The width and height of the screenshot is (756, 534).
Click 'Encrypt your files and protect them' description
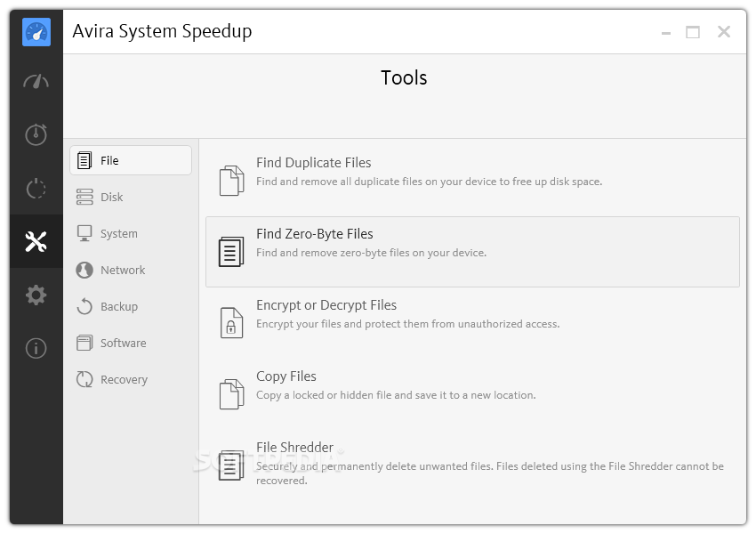point(408,324)
